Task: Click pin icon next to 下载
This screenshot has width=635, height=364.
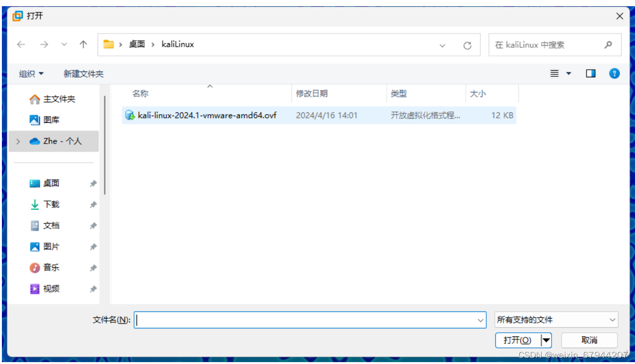Action: coord(93,205)
